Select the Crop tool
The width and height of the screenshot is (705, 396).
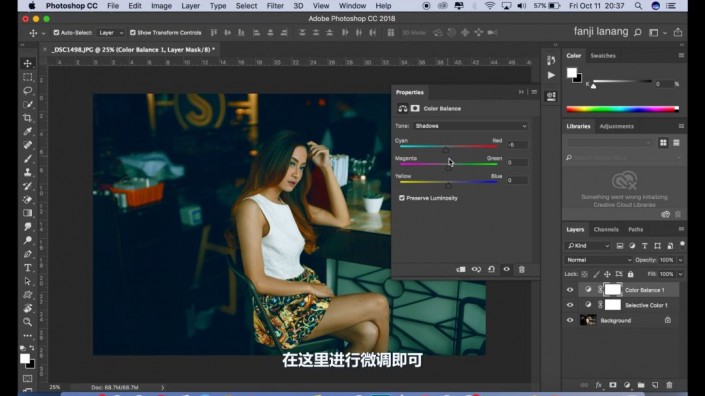coord(27,118)
